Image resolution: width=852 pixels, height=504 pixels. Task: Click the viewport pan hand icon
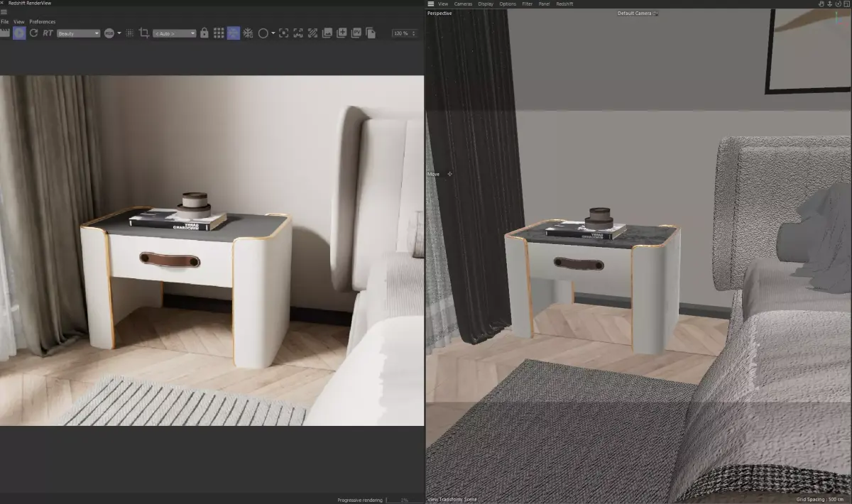(821, 4)
